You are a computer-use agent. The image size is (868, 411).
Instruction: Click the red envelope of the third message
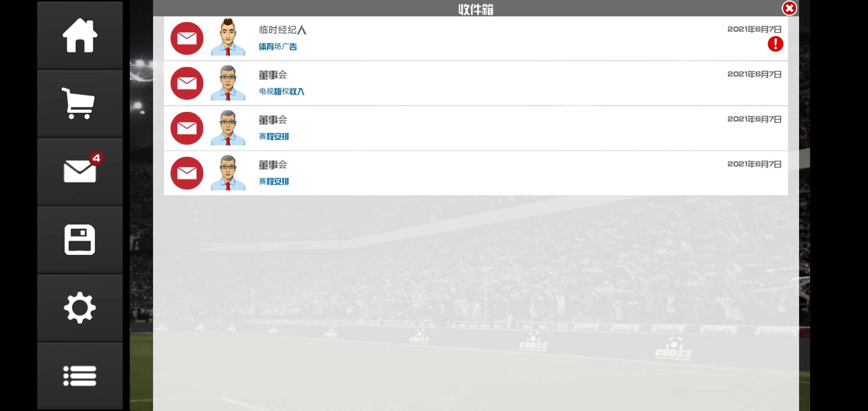(187, 128)
